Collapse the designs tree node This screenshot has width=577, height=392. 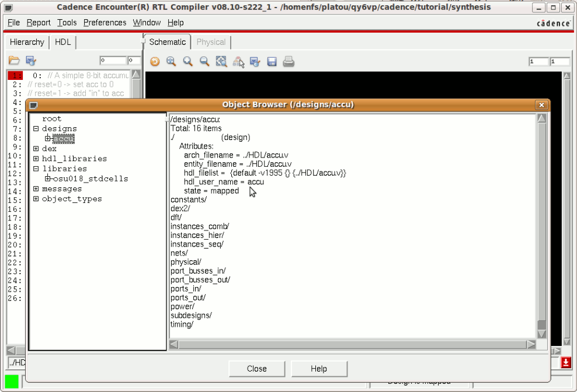tap(36, 129)
